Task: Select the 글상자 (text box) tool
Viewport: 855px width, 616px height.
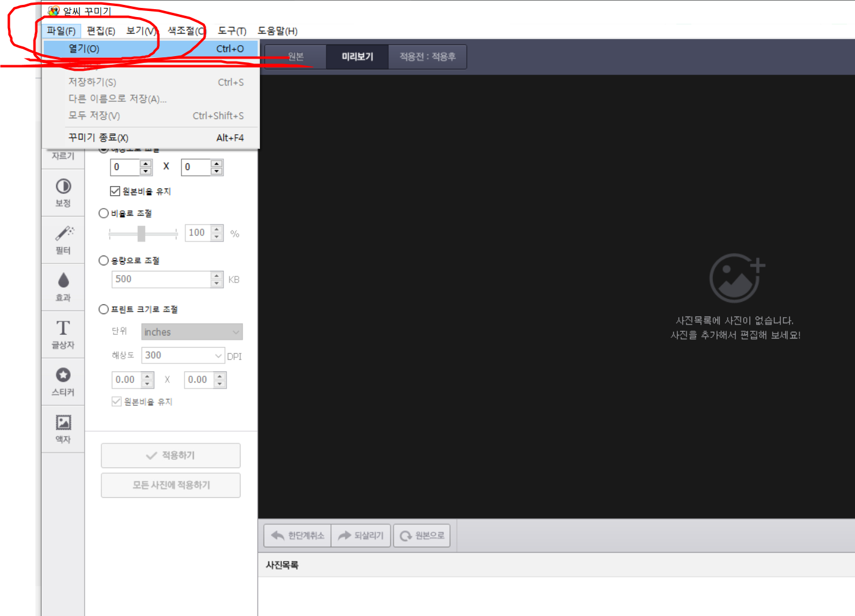Action: pyautogui.click(x=63, y=334)
